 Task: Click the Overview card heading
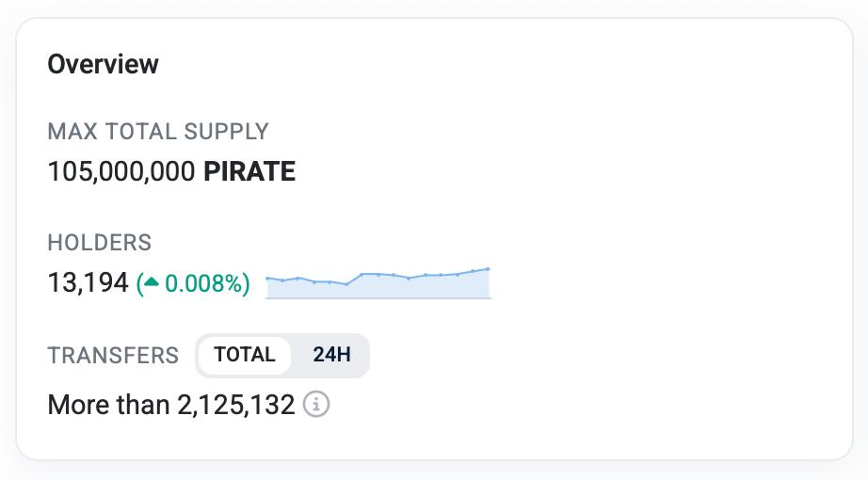pos(103,64)
